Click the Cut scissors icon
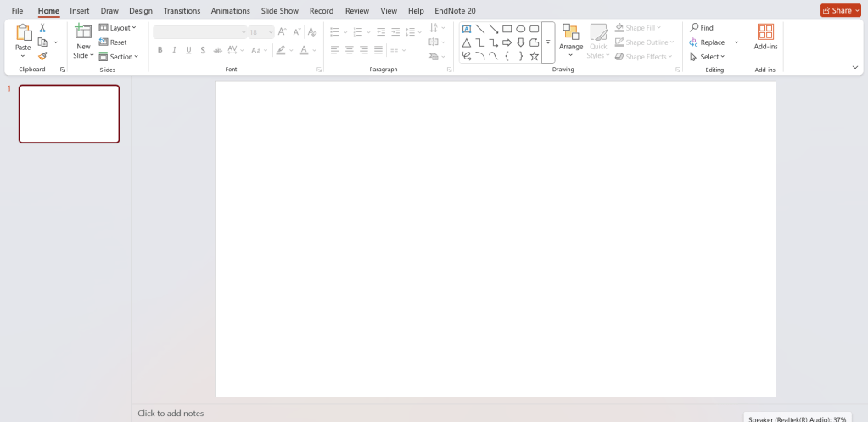This screenshot has width=868, height=422. (x=42, y=28)
